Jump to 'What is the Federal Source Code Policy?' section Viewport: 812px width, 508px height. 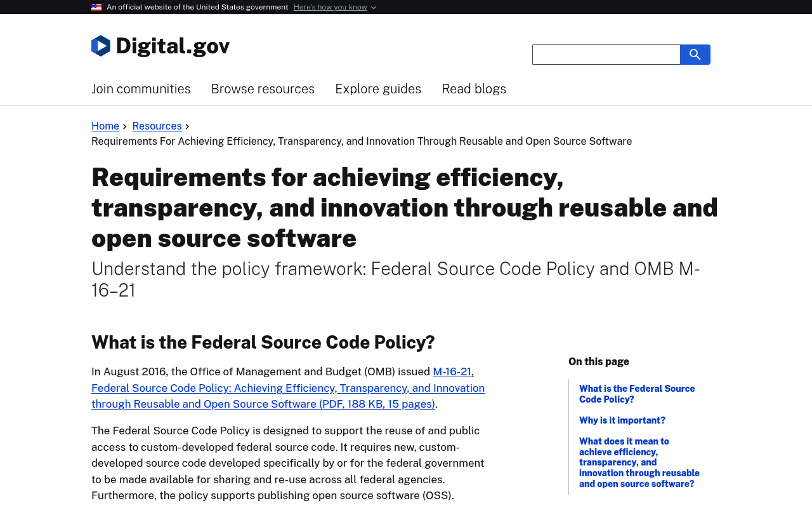[x=637, y=394]
